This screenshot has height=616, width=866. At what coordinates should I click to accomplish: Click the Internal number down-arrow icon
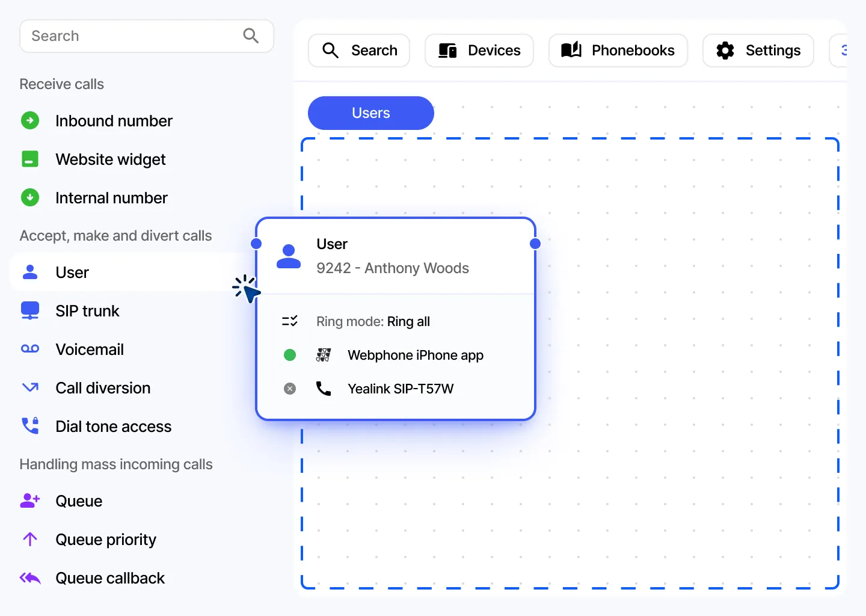pyautogui.click(x=30, y=197)
